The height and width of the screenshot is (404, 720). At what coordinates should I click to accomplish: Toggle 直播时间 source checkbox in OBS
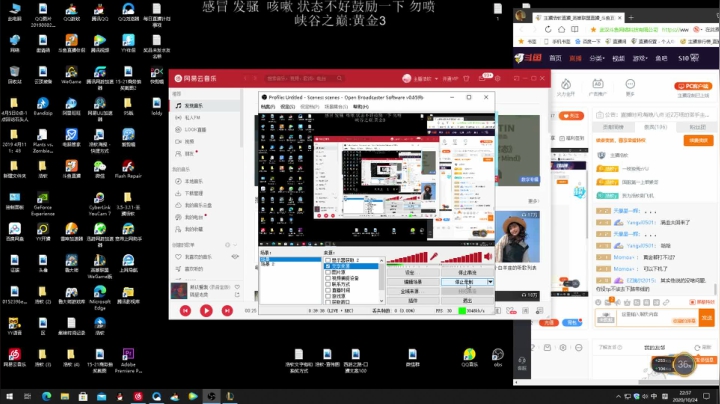coord(328,290)
